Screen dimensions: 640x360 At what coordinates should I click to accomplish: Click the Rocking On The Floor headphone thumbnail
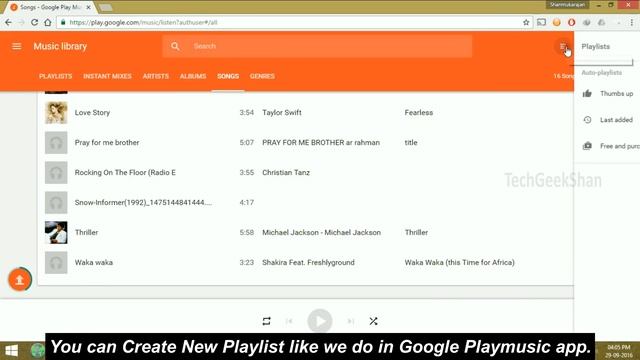point(56,173)
